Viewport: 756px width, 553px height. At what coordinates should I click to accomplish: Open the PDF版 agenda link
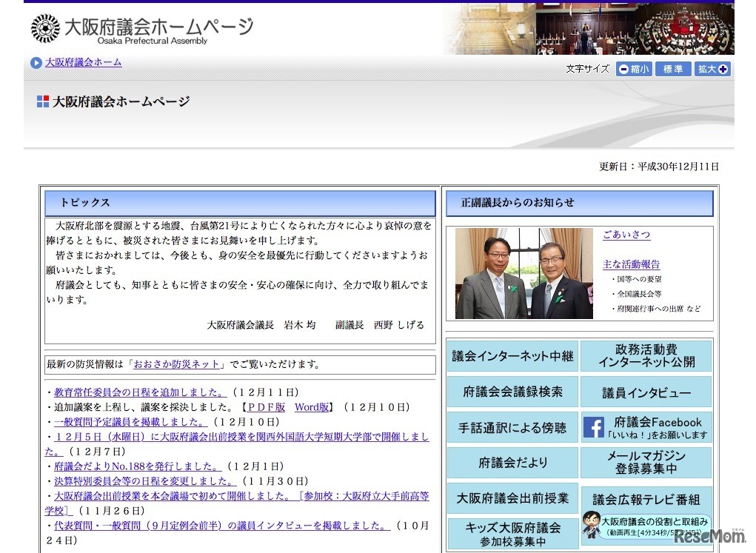click(266, 407)
